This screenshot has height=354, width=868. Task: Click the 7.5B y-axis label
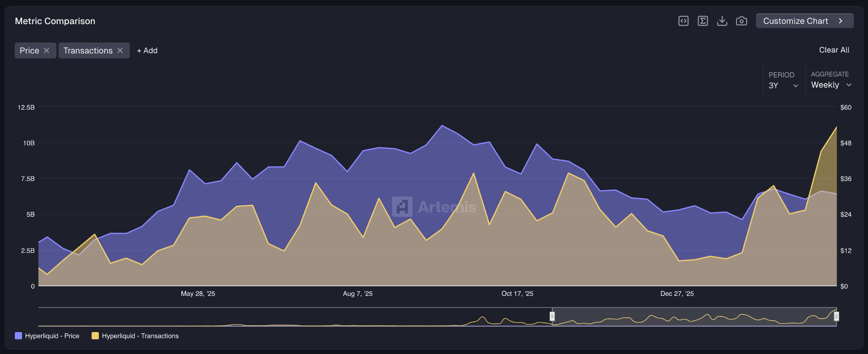(x=28, y=179)
